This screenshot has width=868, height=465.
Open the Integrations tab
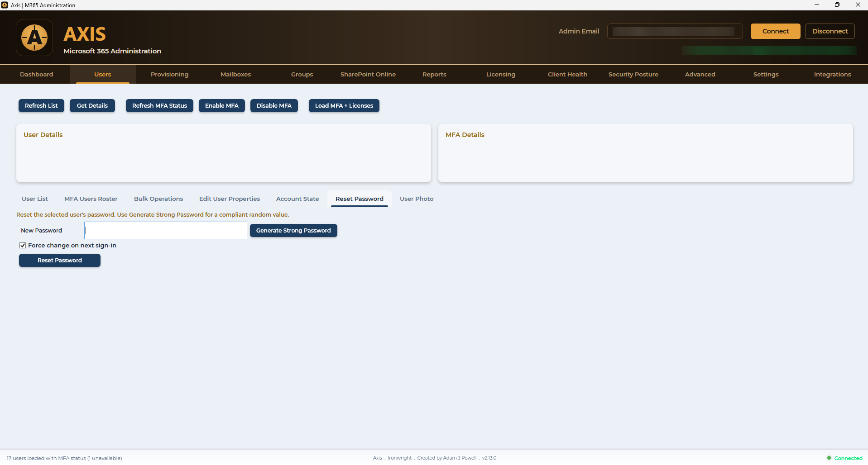[832, 74]
